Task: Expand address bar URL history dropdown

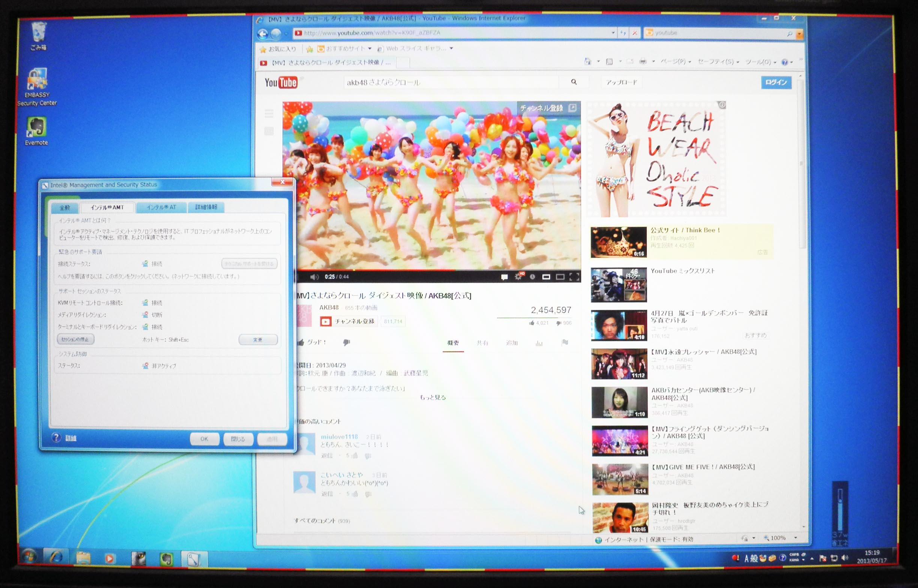Action: (x=613, y=33)
